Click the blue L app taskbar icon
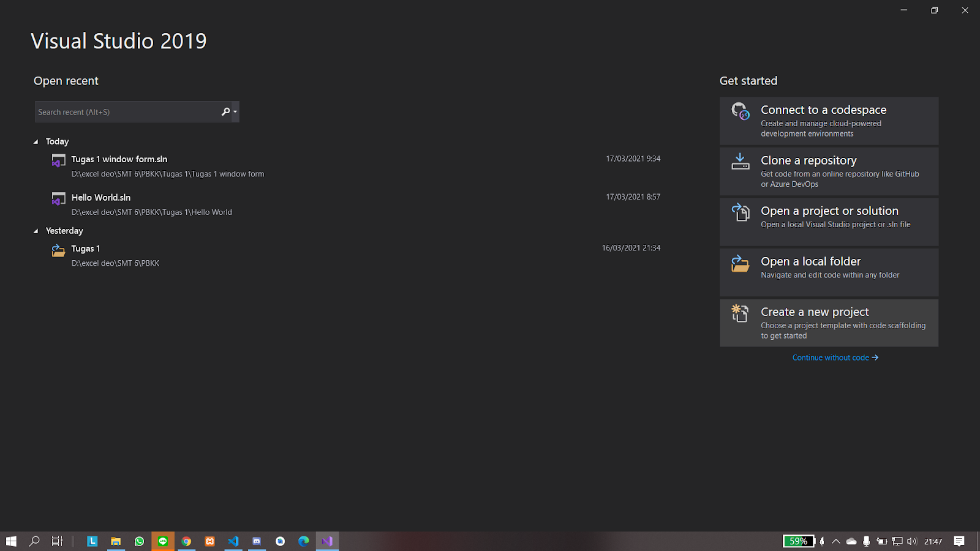Image resolution: width=980 pixels, height=551 pixels. tap(92, 541)
